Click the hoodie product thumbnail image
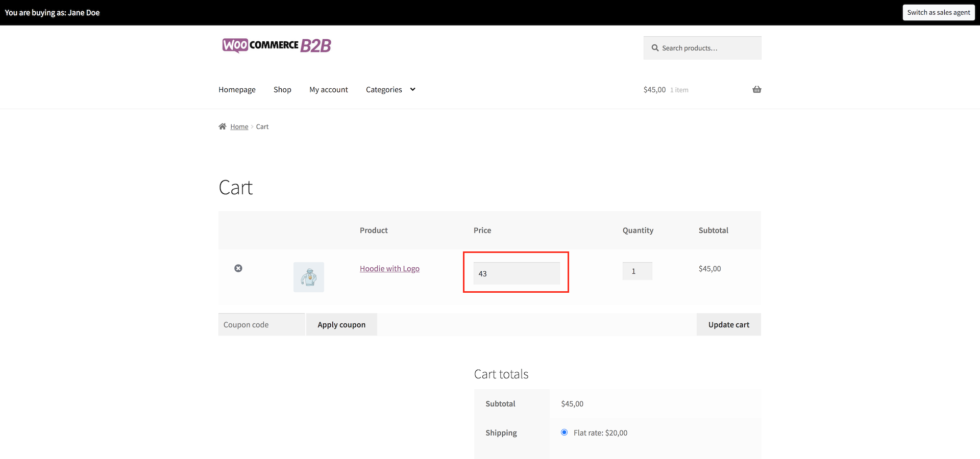The image size is (980, 459). [308, 277]
